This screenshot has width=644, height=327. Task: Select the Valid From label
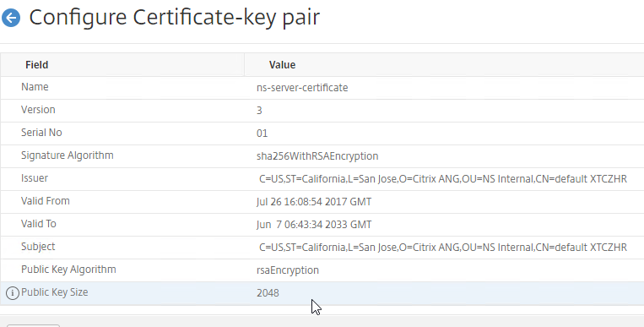46,201
